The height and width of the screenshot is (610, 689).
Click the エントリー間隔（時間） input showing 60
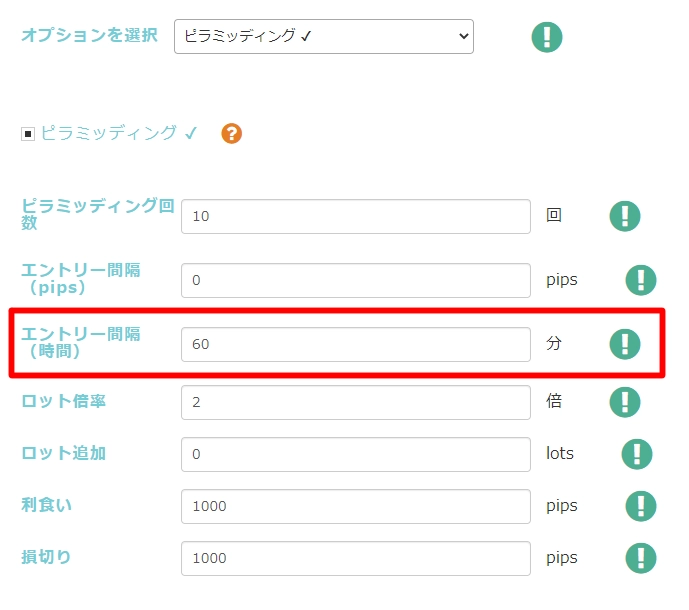click(355, 344)
